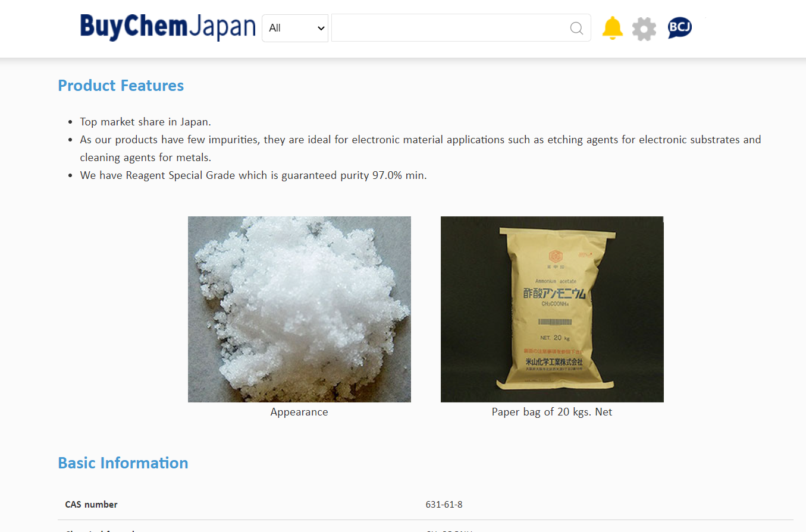Click the few impurities etching agents bullet
This screenshot has width=806, height=532.
tap(421, 149)
